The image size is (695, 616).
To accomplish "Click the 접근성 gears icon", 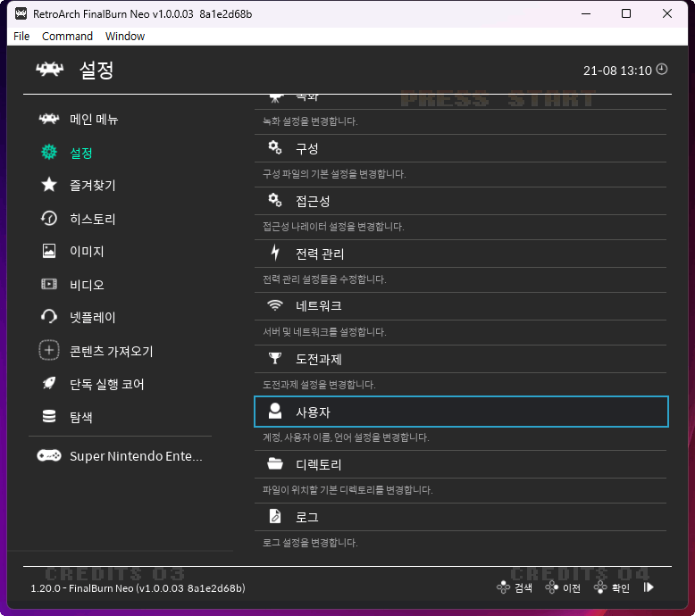I will coord(275,200).
